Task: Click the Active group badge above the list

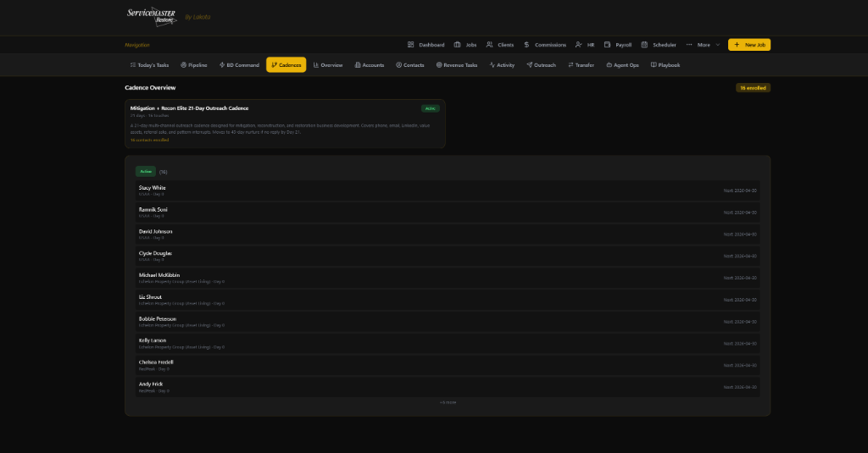Action: [146, 172]
